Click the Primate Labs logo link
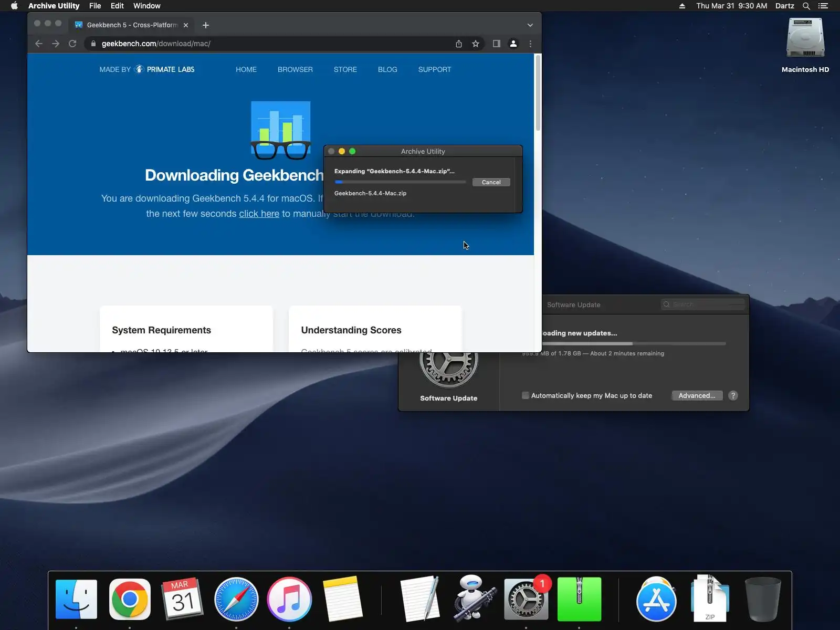The image size is (840, 630). pyautogui.click(x=147, y=69)
